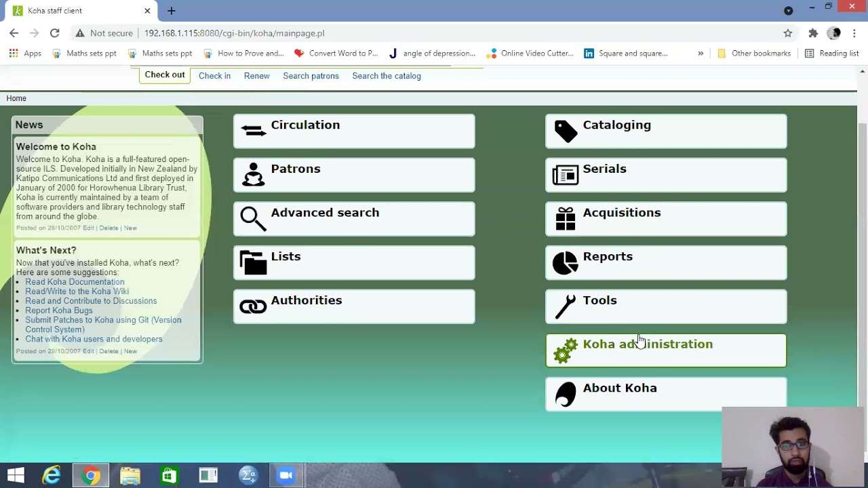Image resolution: width=868 pixels, height=488 pixels.
Task: Launch Internet Explorer from the taskbar
Action: tap(52, 476)
